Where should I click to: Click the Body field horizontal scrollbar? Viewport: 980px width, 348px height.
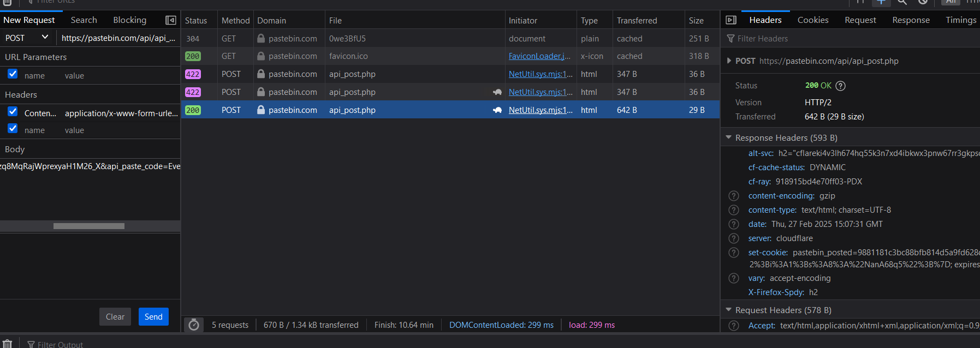(89, 226)
